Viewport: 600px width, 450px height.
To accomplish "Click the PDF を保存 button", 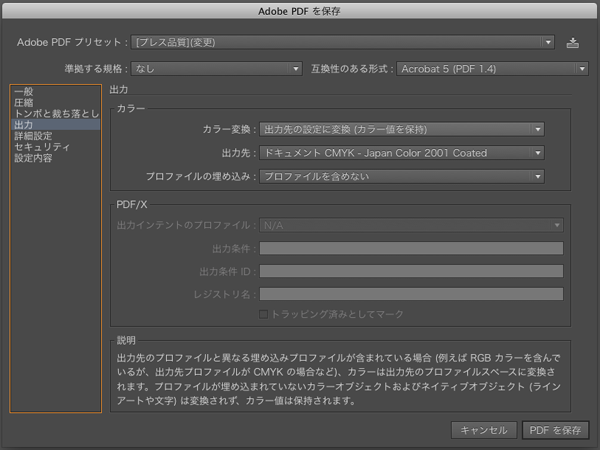I will click(x=555, y=430).
